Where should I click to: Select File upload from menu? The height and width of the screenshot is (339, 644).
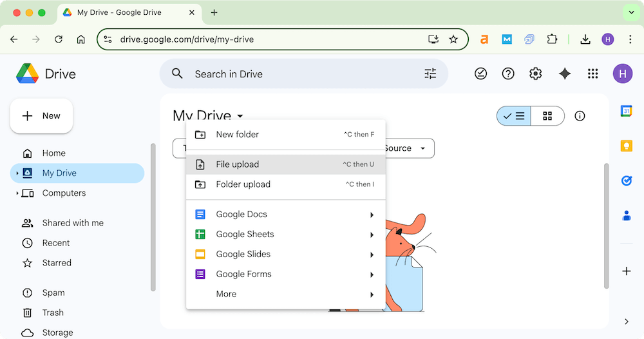click(238, 164)
